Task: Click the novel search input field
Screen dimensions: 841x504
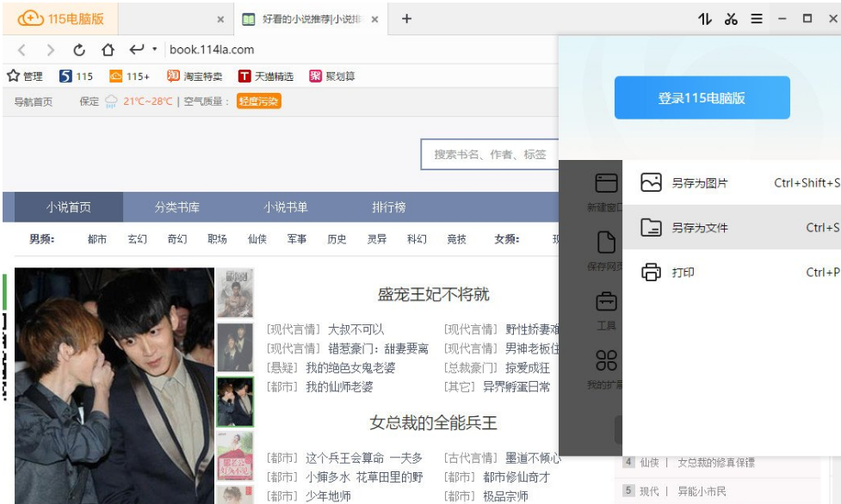Action: (x=490, y=155)
